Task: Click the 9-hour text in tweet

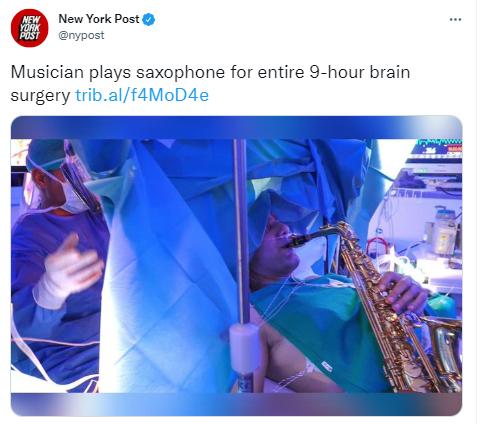Action: coord(336,72)
